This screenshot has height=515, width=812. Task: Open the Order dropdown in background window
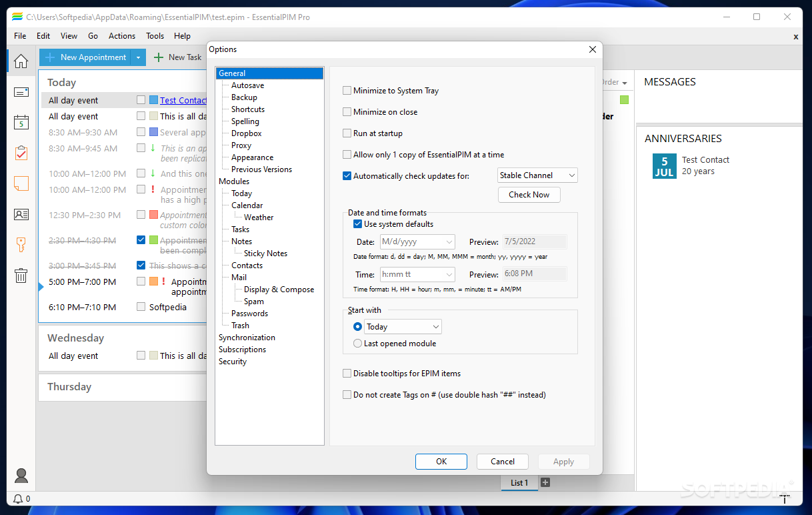click(x=614, y=83)
